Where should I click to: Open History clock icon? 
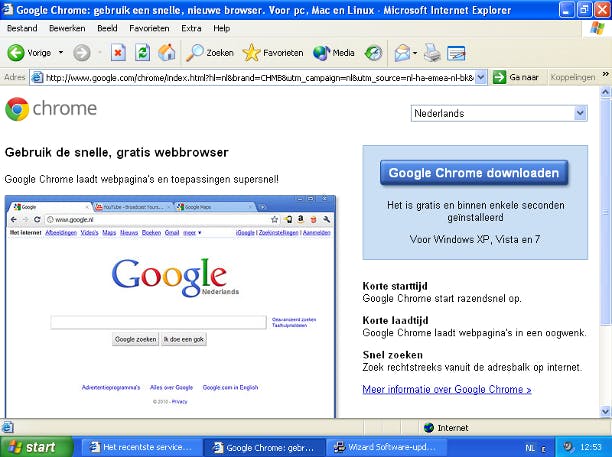coord(374,53)
